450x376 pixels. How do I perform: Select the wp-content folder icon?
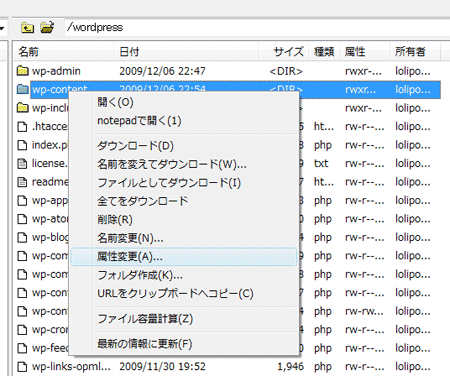[23, 89]
